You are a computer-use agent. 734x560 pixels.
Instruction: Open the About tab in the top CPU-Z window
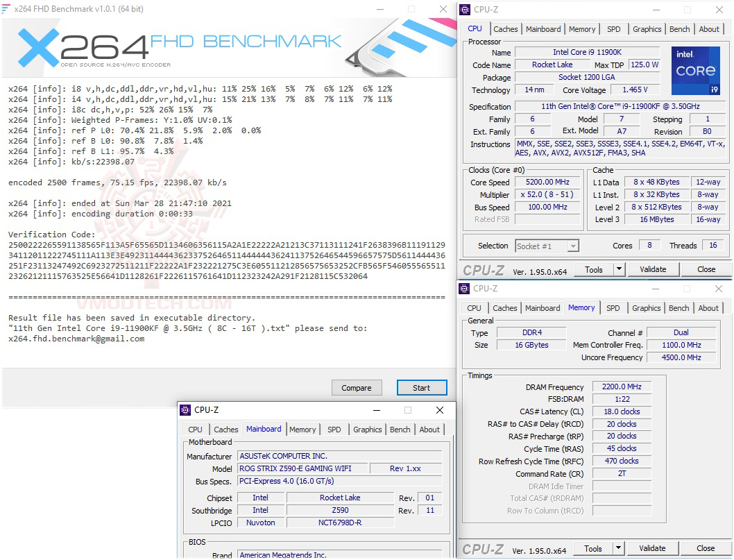coord(709,29)
